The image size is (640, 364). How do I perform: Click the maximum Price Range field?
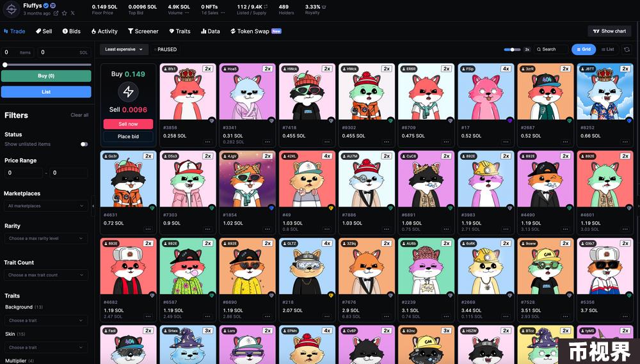pyautogui.click(x=68, y=173)
